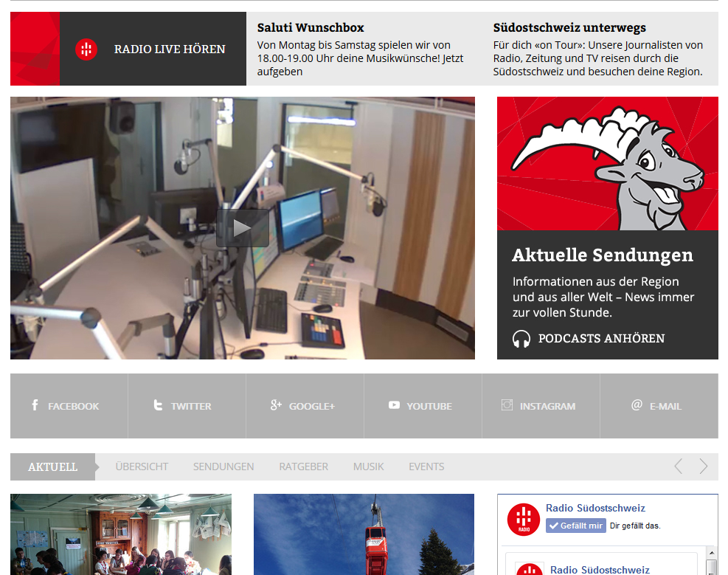Click the E-Mail at-sign icon
Image resolution: width=728 pixels, height=575 pixels.
click(637, 405)
